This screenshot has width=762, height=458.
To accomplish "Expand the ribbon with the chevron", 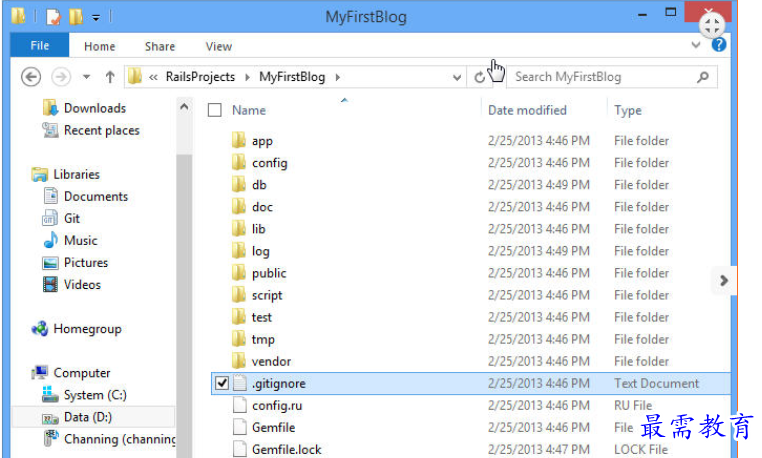I will point(696,45).
